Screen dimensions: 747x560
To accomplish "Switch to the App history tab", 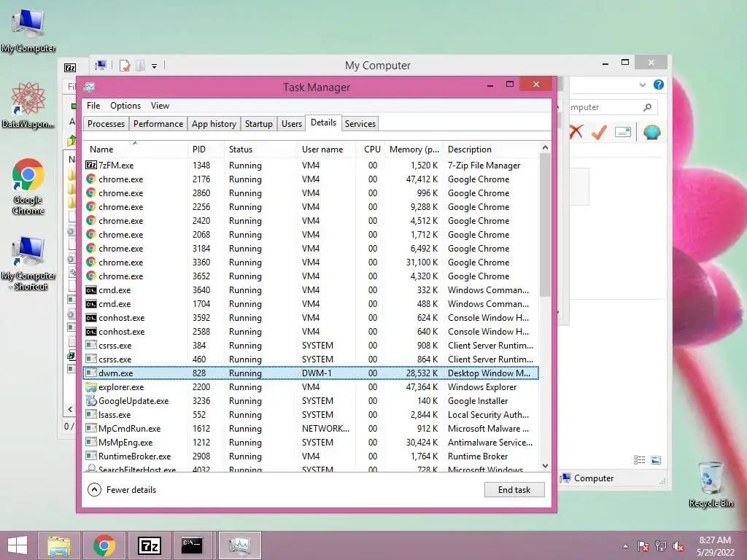I will 214,124.
